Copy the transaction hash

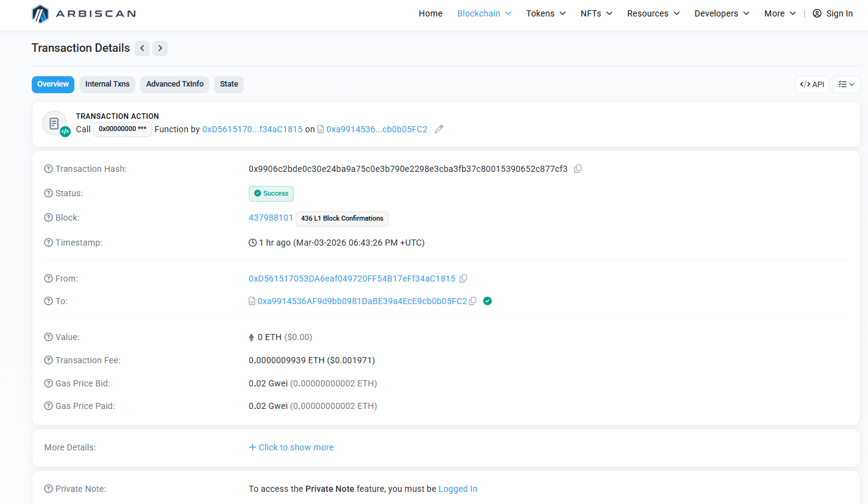[x=578, y=169]
